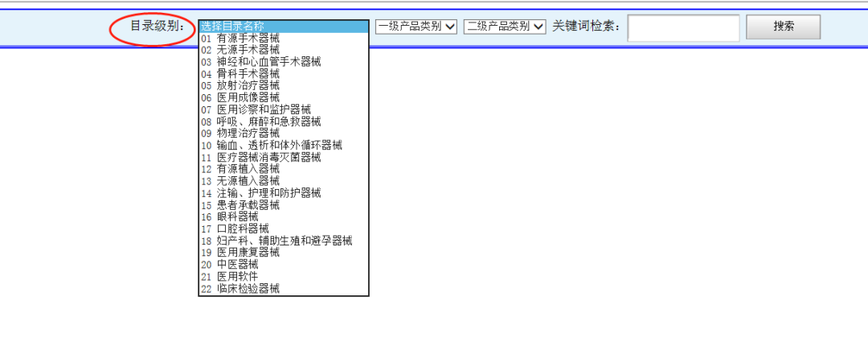Select 03 神经和心血管手术器械
The width and height of the screenshot is (868, 346).
[284, 62]
